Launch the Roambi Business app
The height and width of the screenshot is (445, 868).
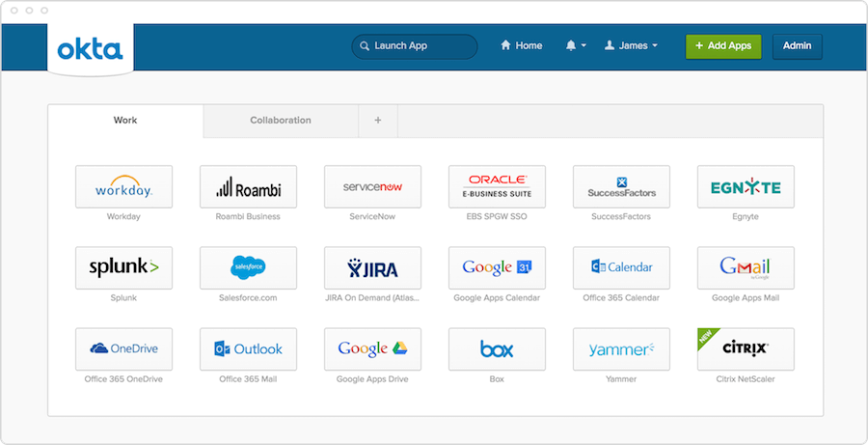click(x=248, y=186)
